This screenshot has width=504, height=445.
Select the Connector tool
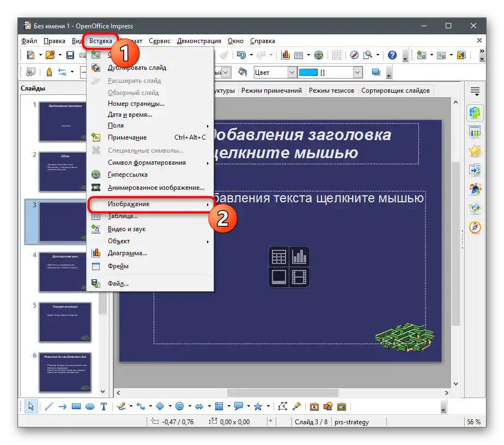[x=141, y=406]
